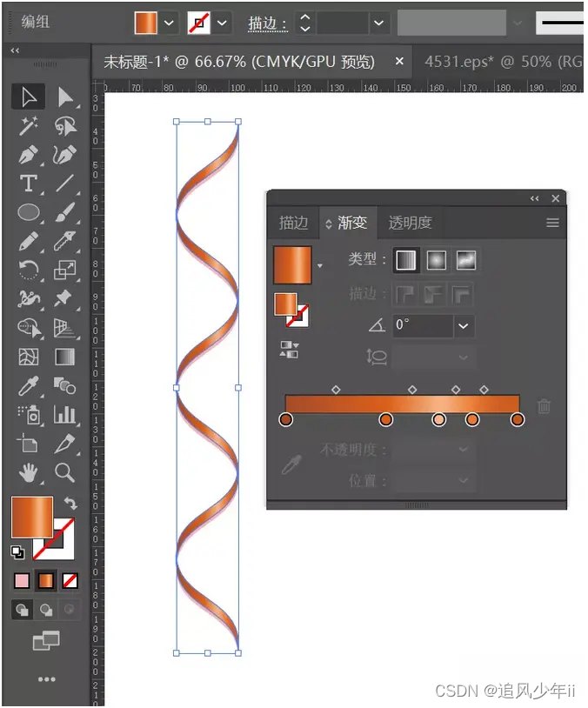Switch to the 透明度 tab

410,223
